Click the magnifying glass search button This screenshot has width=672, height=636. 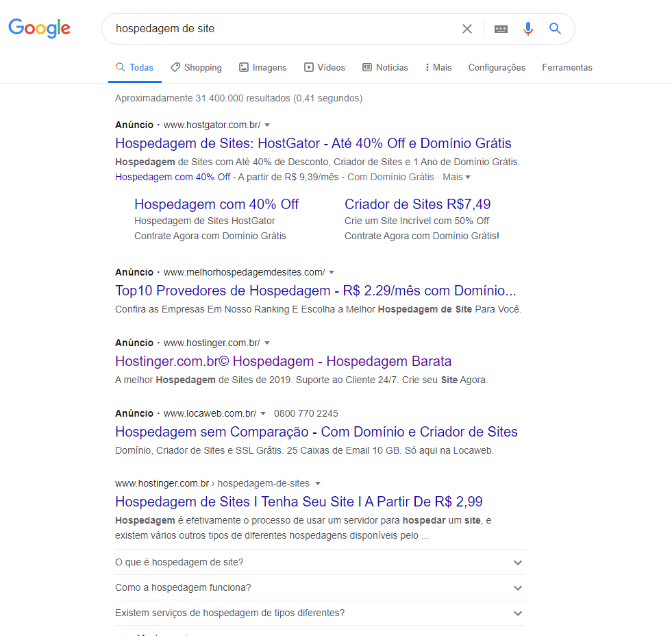(555, 29)
